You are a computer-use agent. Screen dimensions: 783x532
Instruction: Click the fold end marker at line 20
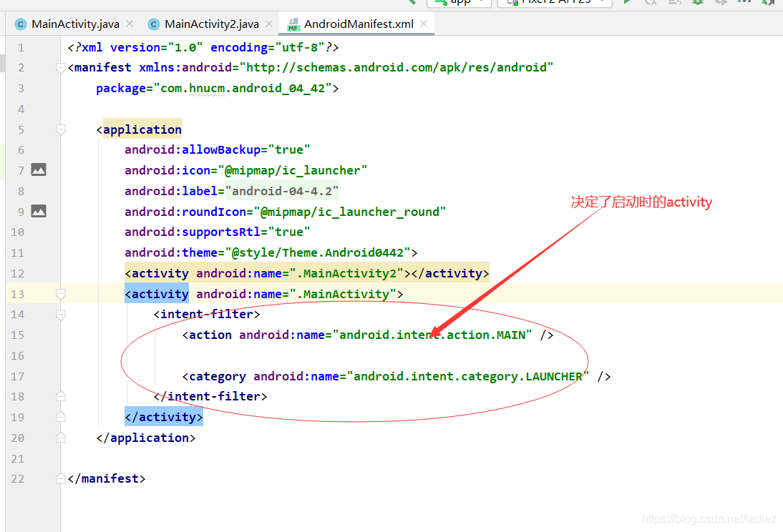coord(60,438)
